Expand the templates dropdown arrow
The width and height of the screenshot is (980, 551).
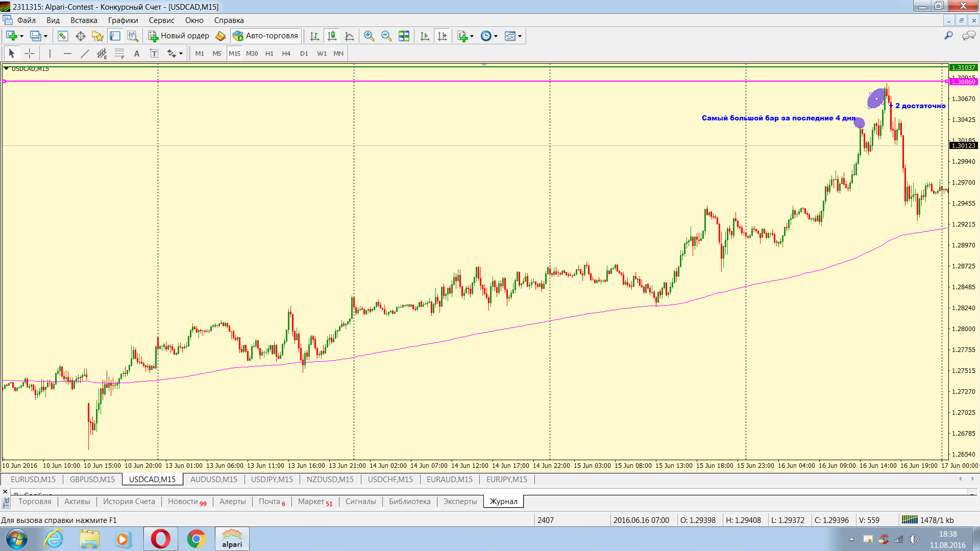(520, 36)
